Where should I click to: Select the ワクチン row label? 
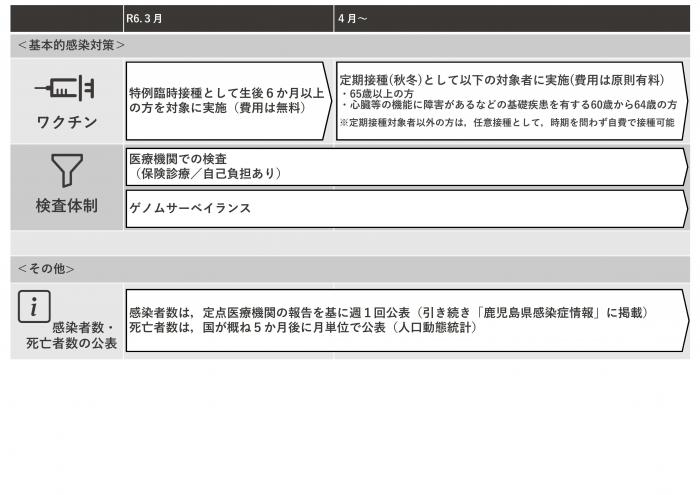[x=66, y=123]
